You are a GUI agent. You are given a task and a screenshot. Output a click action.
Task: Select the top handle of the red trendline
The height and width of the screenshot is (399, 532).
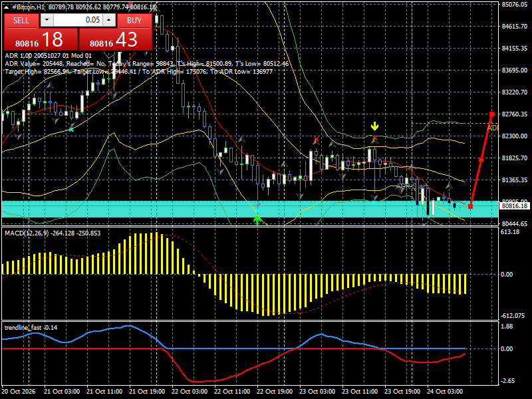click(x=491, y=114)
